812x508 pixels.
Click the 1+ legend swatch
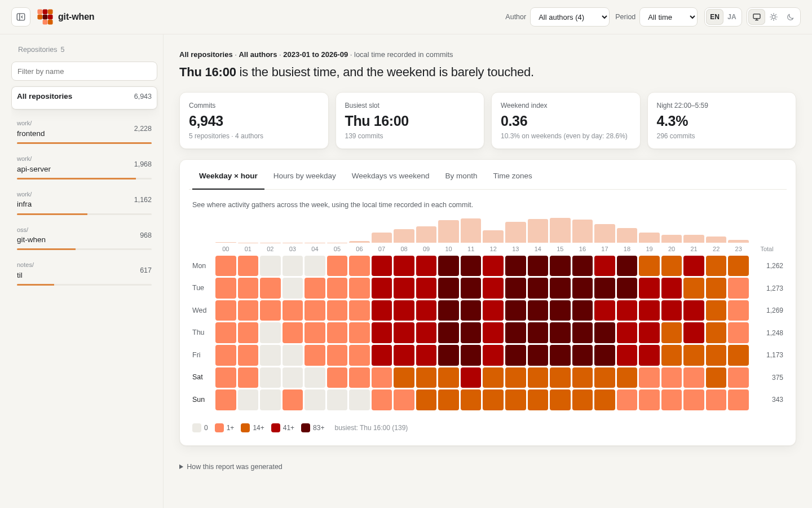pyautogui.click(x=219, y=428)
